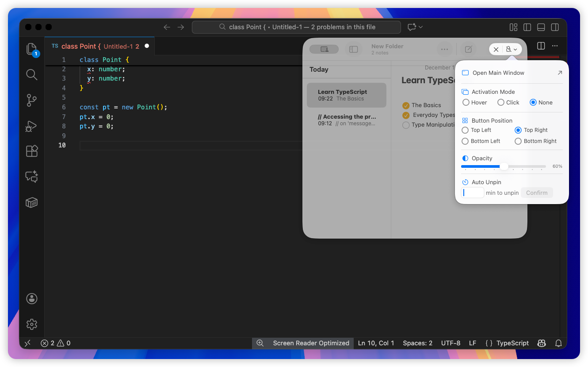Open the Run and Debug panel

tap(31, 126)
